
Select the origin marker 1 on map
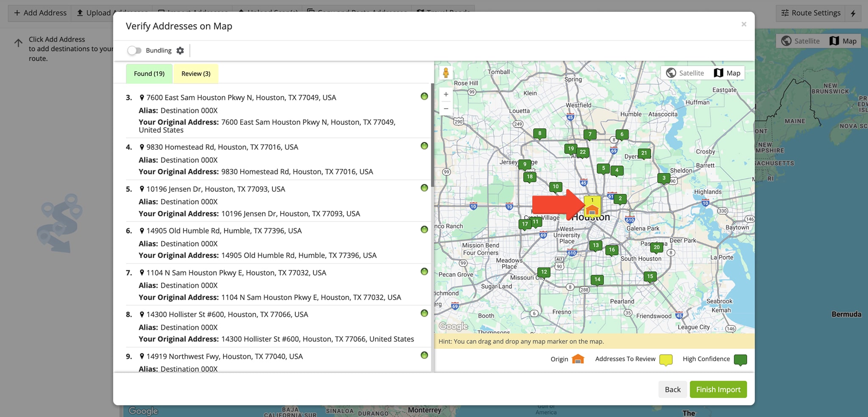(592, 206)
